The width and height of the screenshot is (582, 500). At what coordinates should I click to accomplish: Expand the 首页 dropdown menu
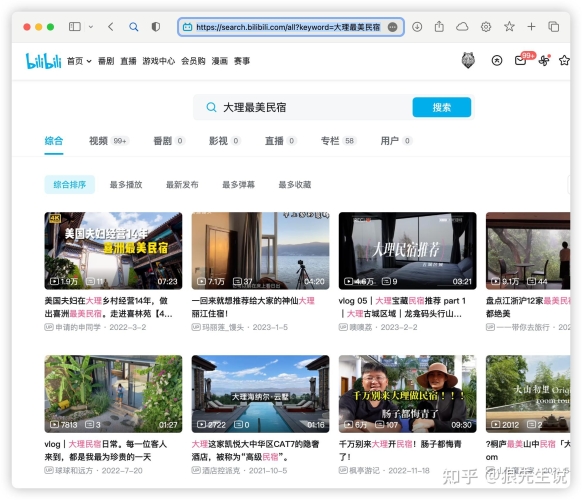tap(79, 61)
